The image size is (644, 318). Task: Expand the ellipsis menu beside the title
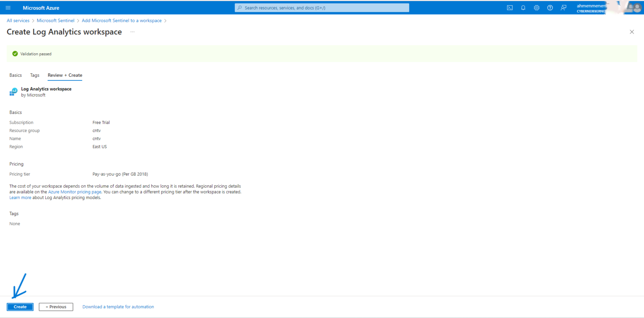(132, 31)
